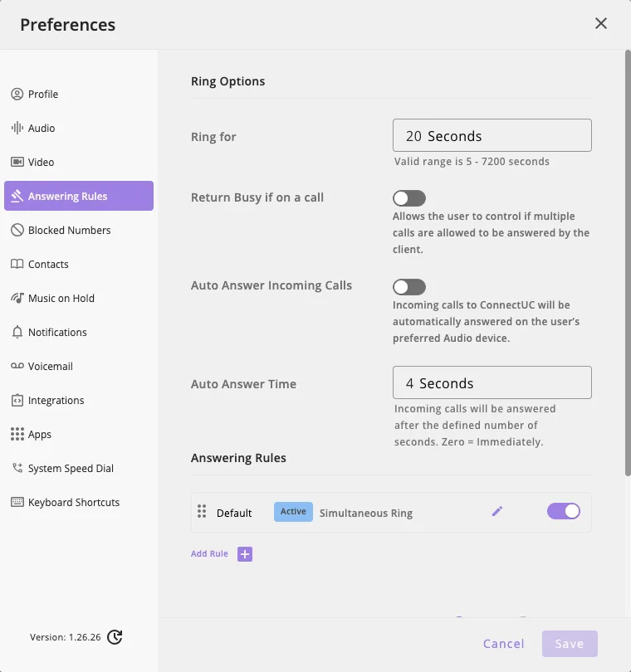Toggle Return Busy if on a call

pos(409,198)
